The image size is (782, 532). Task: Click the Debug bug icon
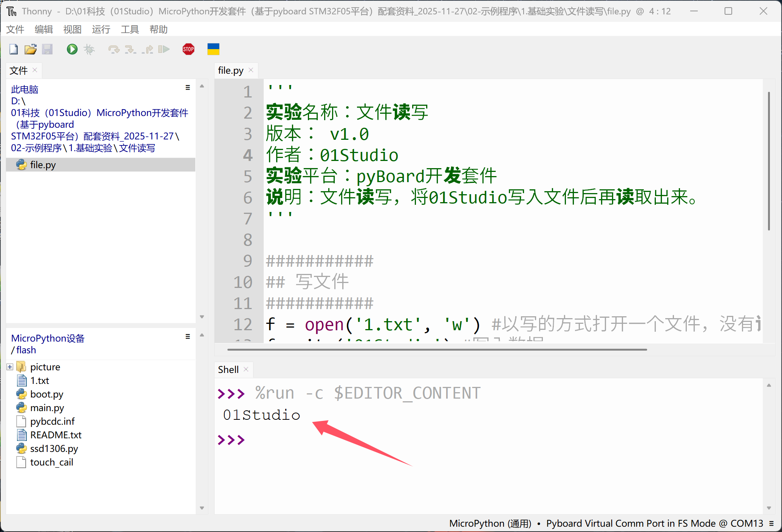click(89, 49)
